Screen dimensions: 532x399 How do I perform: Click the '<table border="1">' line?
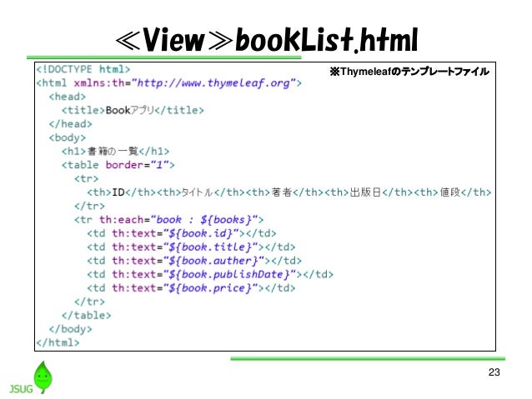pos(118,165)
